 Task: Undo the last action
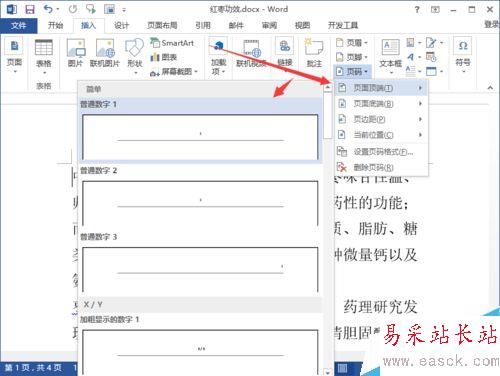click(49, 9)
